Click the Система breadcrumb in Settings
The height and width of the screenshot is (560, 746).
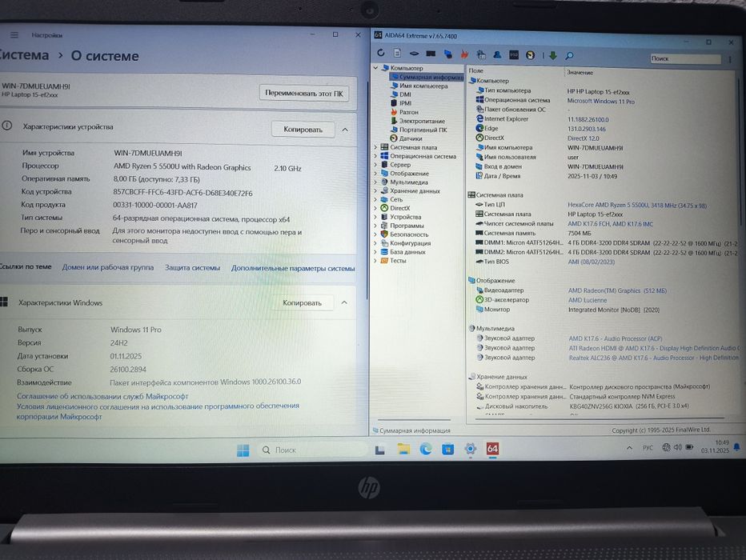pos(24,55)
